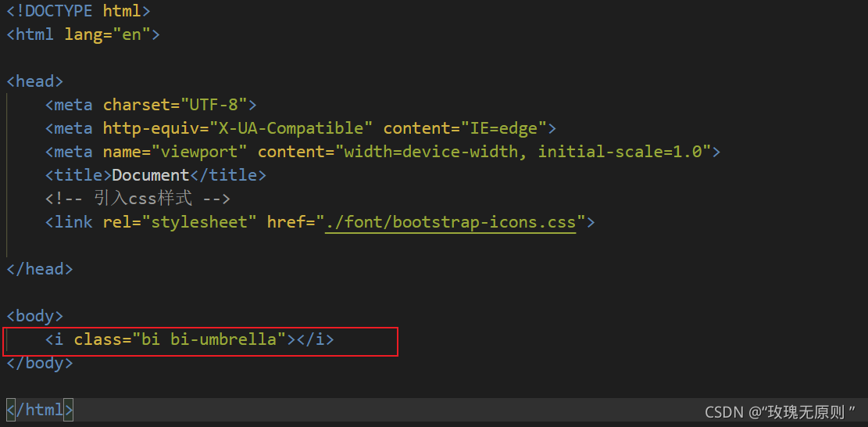Image resolution: width=868 pixels, height=427 pixels.
Task: Click the closing </head> tag
Action: 39,269
